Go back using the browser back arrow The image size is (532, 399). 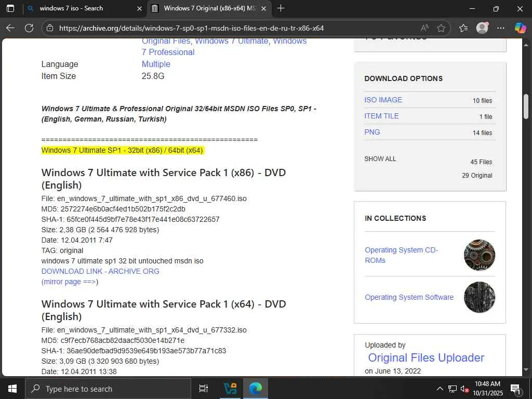pos(10,28)
